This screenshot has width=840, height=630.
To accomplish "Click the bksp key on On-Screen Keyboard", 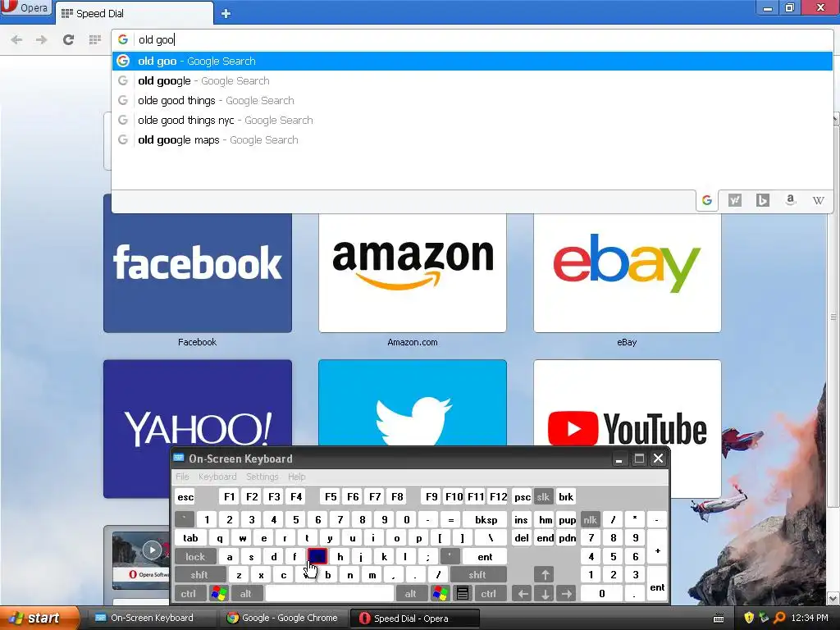I will pyautogui.click(x=486, y=520).
